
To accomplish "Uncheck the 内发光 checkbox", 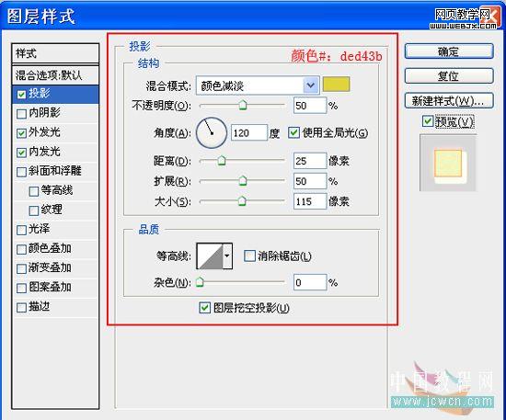I will (22, 153).
